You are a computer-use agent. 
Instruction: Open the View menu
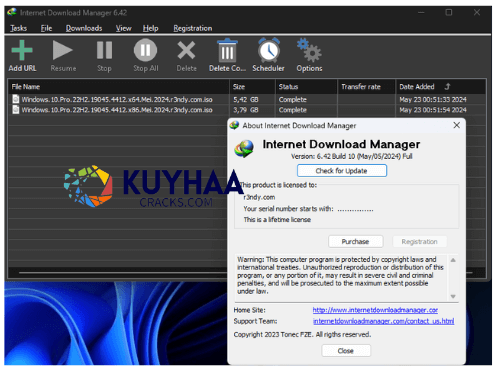[124, 28]
